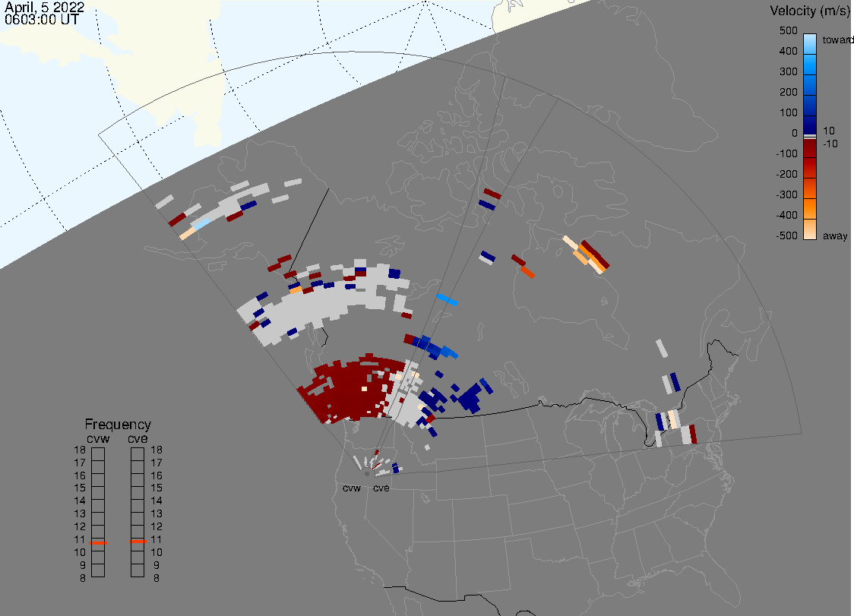Click the '-300' tick label on velocity scale
Image resolution: width=854 pixels, height=616 pixels.
(786, 195)
